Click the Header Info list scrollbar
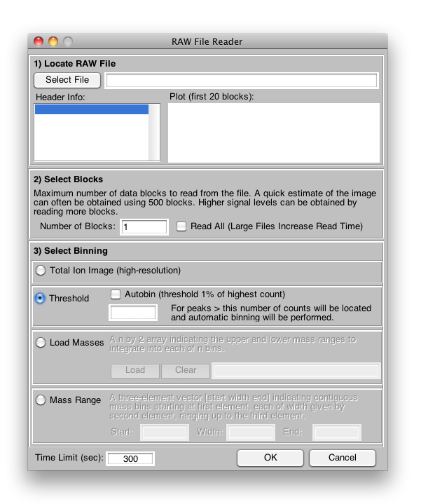 pos(154,133)
